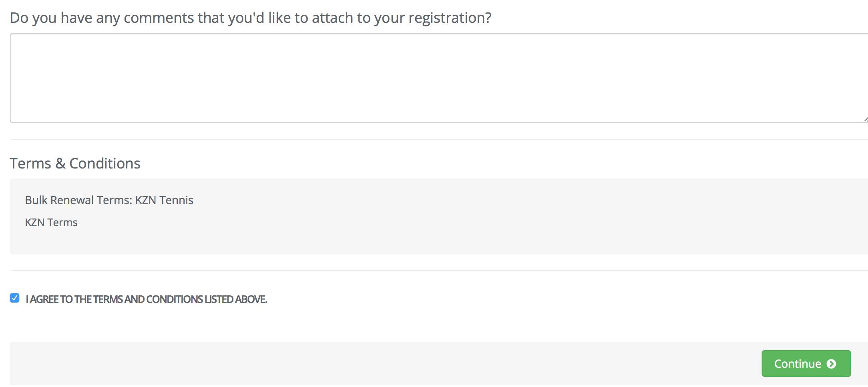Click the grey footer bar beside Continue

pos(384,363)
